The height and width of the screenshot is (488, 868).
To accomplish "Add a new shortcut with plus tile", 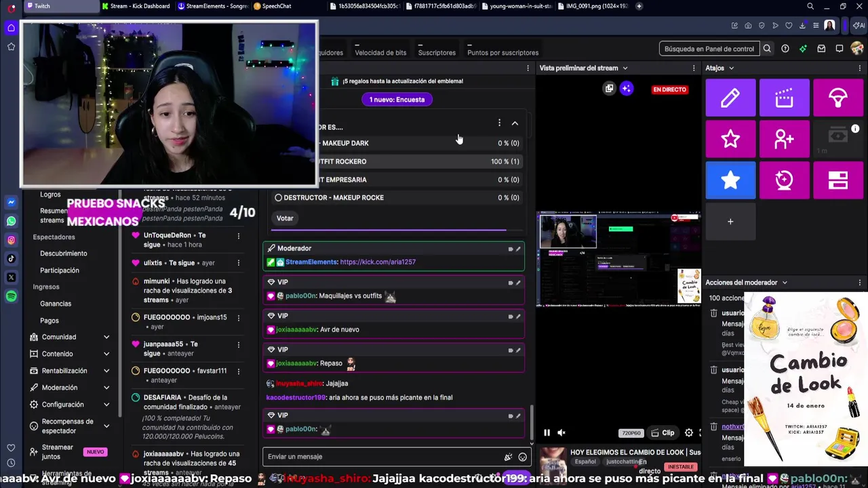I will (x=730, y=222).
